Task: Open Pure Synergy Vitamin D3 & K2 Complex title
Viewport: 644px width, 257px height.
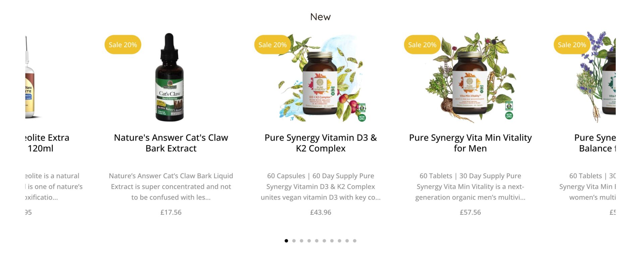Action: (321, 143)
